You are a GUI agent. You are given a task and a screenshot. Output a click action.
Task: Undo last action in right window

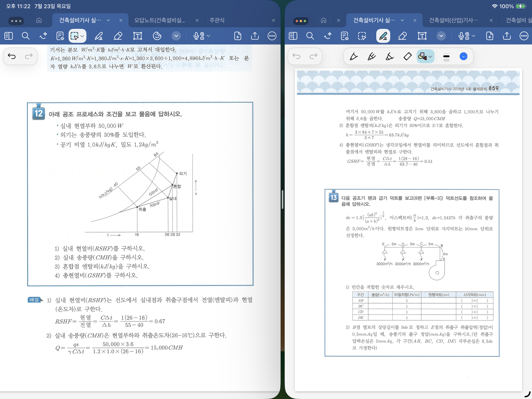pos(296,56)
